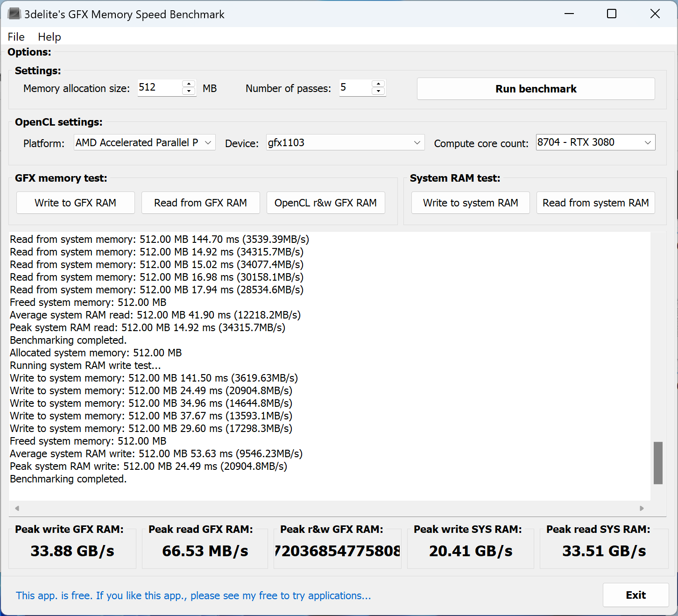Increase memory allocation size with up arrow
This screenshot has height=616, width=678.
coord(189,84)
